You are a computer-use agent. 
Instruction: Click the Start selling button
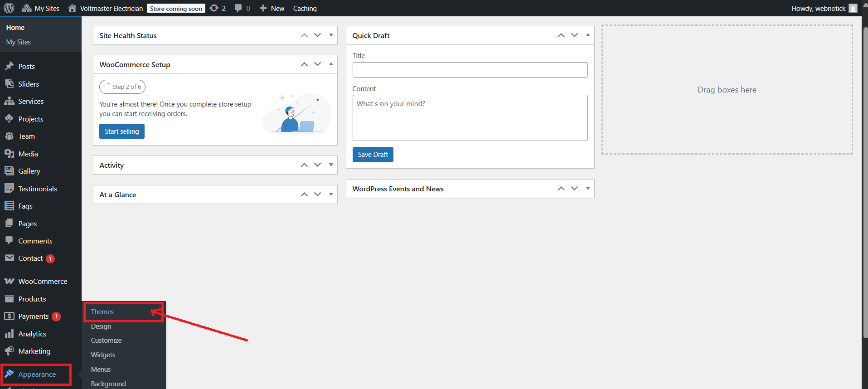[122, 131]
